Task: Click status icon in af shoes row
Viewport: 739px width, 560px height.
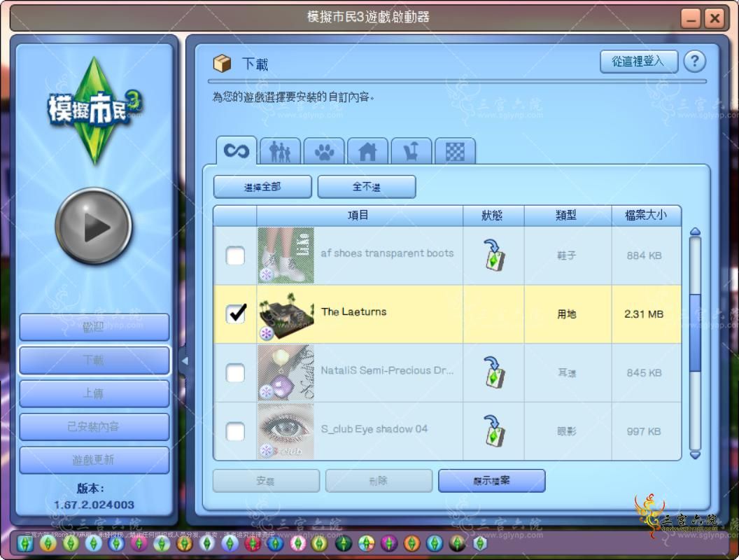Action: [494, 255]
